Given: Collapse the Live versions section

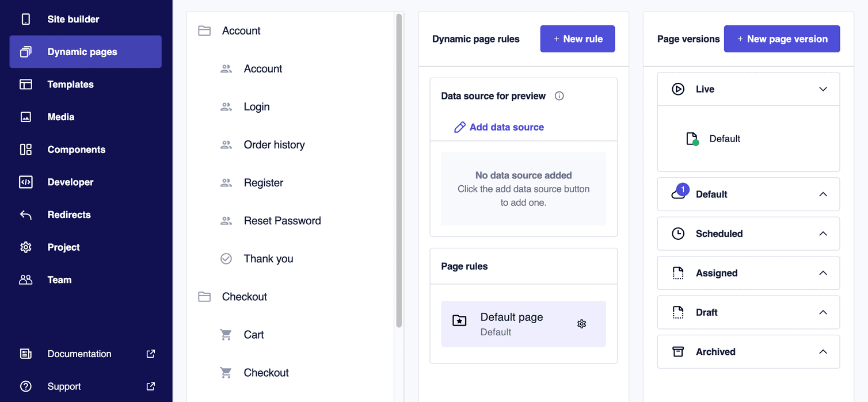Looking at the screenshot, I should click(x=823, y=89).
